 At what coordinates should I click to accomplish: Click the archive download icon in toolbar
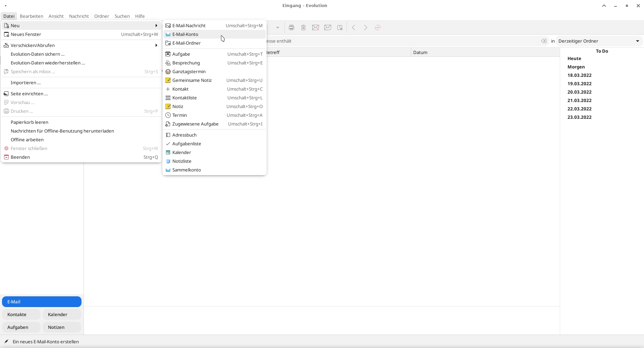coord(340,28)
